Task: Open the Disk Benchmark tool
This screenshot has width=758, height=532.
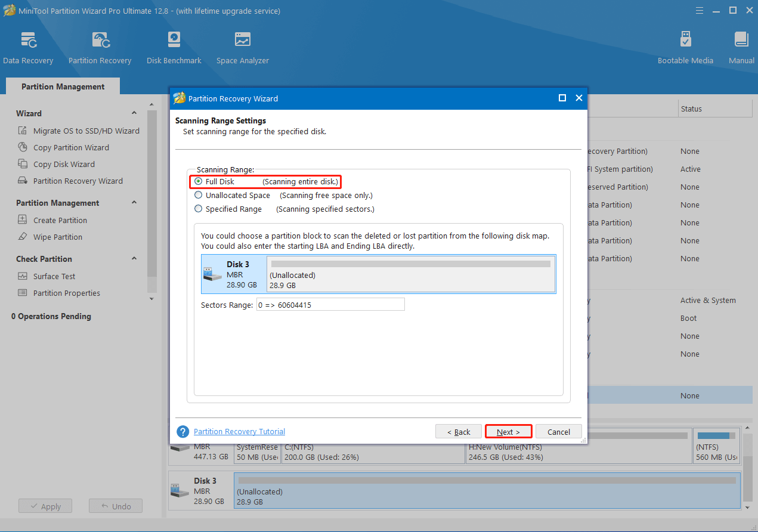Action: (x=174, y=48)
